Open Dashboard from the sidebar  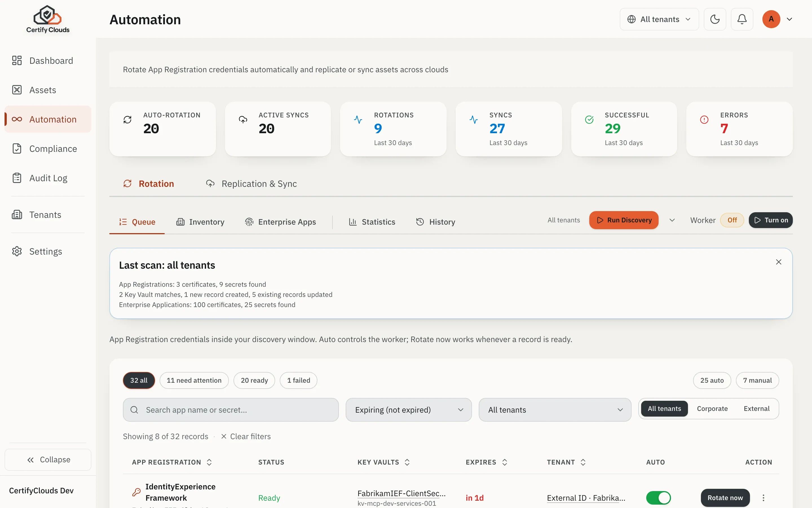pyautogui.click(x=48, y=60)
